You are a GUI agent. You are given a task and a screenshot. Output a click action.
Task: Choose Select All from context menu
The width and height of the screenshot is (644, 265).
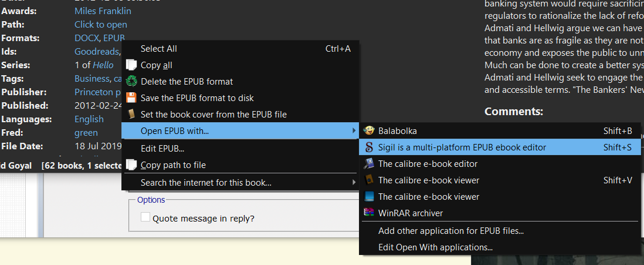click(158, 49)
